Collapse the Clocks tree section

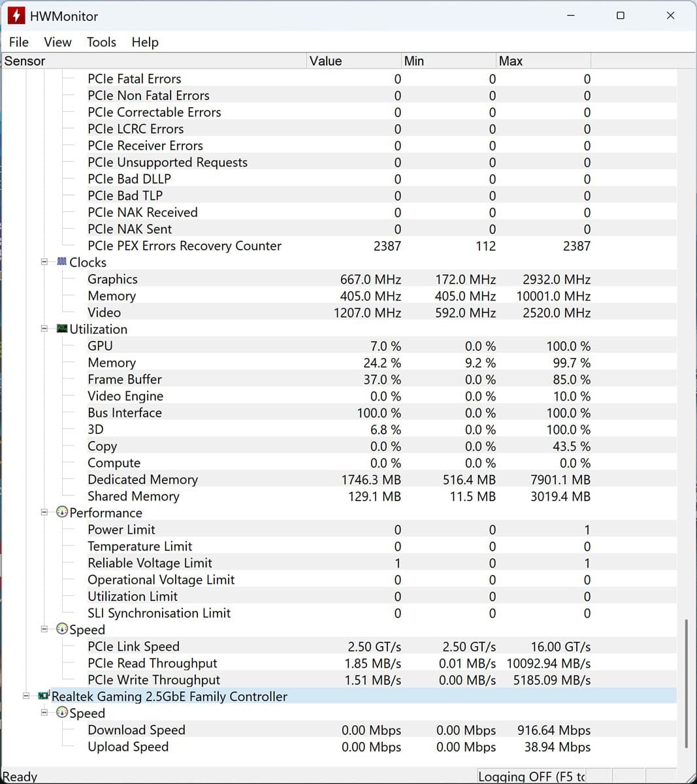[x=44, y=262]
